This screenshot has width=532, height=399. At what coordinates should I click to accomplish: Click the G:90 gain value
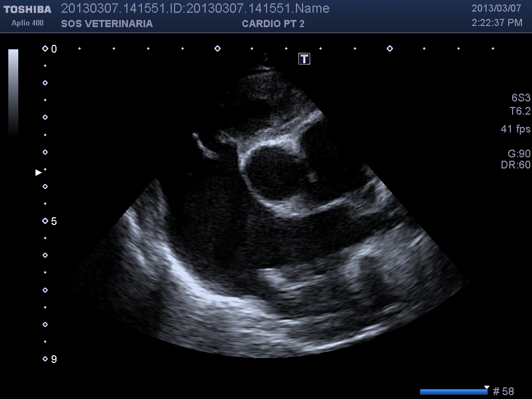click(519, 154)
